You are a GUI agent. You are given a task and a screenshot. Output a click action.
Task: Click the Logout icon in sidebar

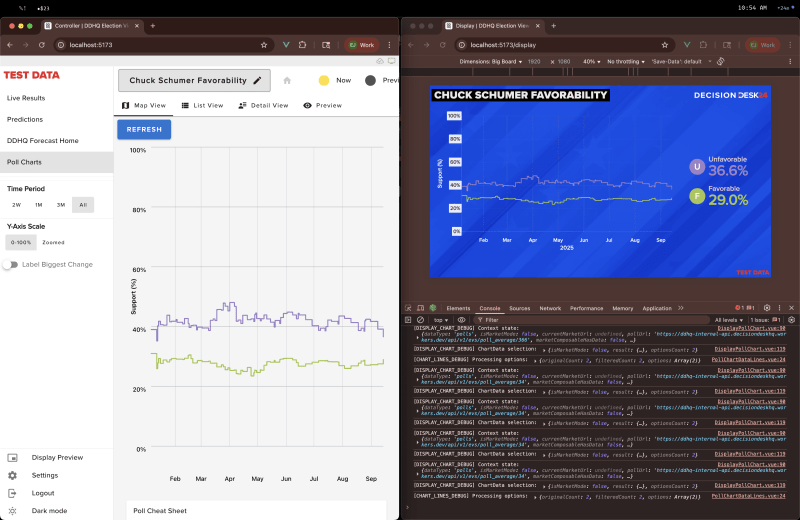click(12, 493)
